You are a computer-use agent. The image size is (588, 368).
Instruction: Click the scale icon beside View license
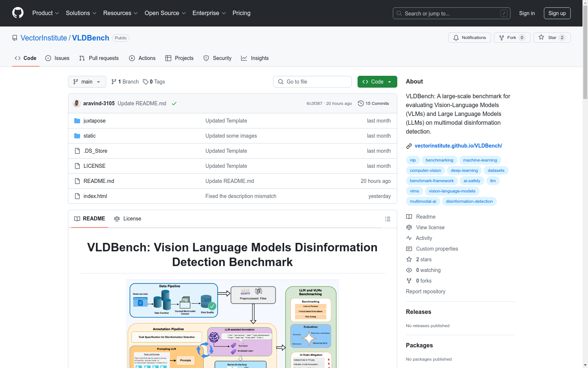coord(409,227)
